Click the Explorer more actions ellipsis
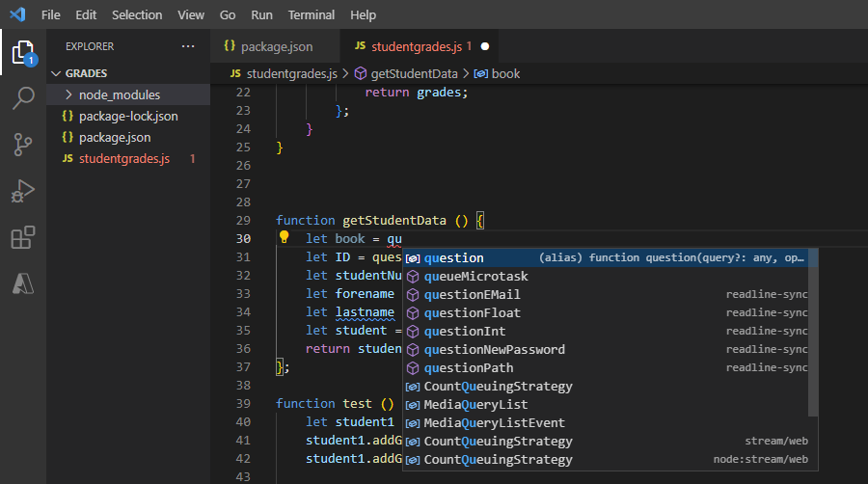This screenshot has width=868, height=484. pos(187,46)
